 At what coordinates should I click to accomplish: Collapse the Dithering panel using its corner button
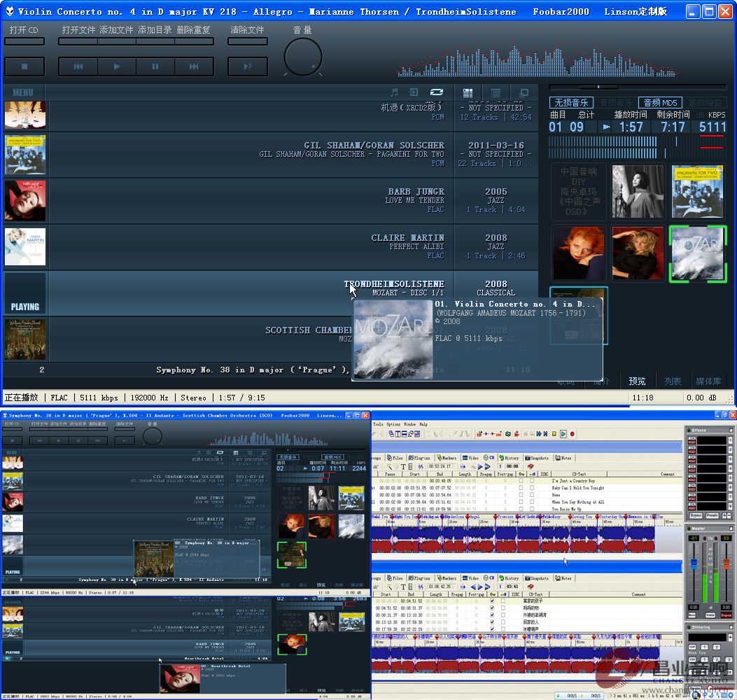pos(731,627)
